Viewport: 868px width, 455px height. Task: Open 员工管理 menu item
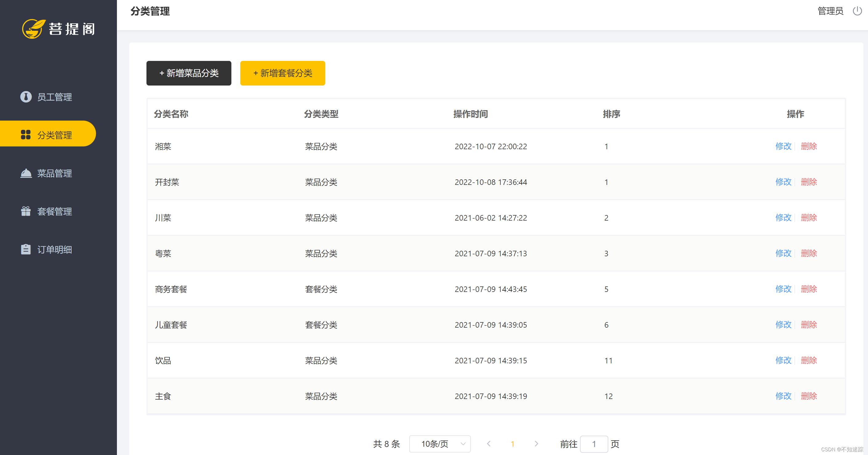tap(54, 97)
